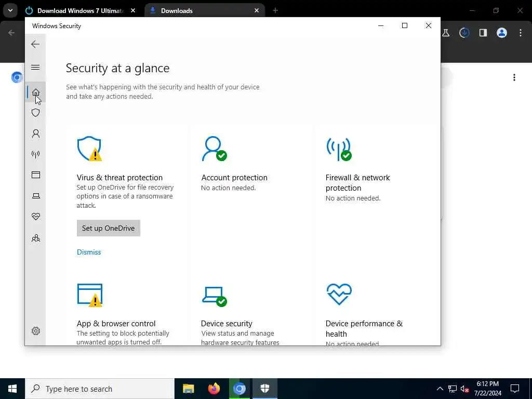
Task: Open Account protection person icon in sidebar
Action: coord(36,134)
